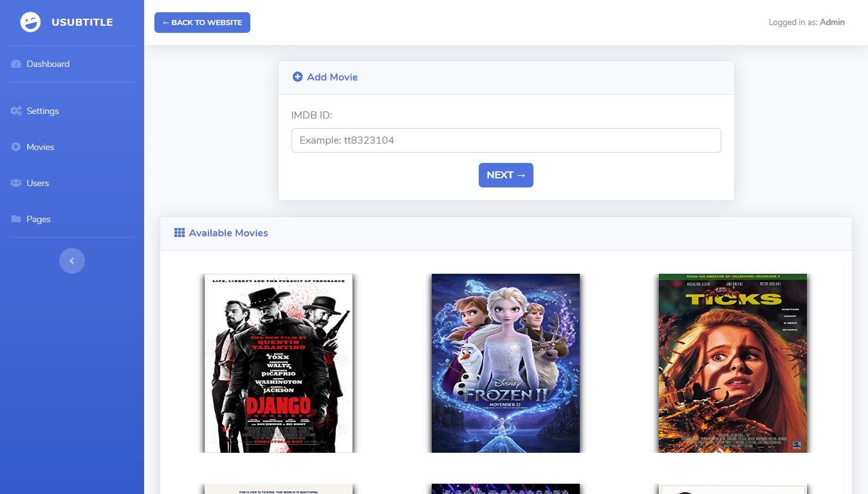Open the Dashboard menu item
This screenshot has height=494, width=868.
click(x=72, y=64)
